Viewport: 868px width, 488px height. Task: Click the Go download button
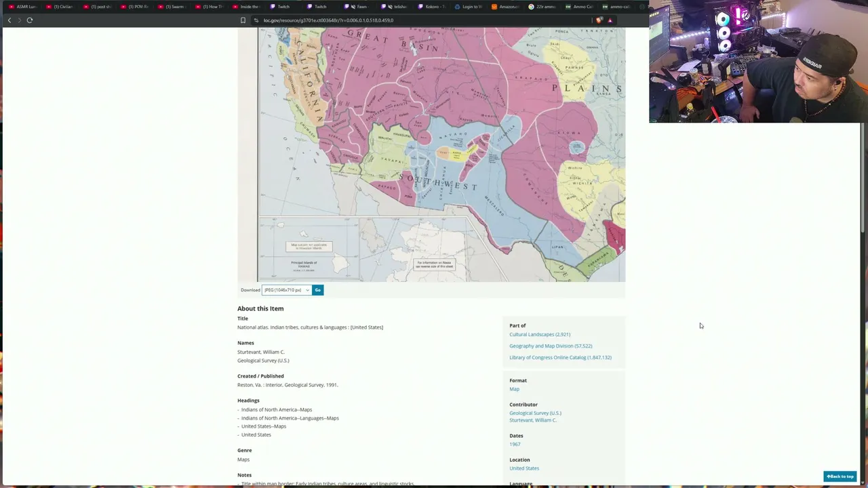click(317, 290)
